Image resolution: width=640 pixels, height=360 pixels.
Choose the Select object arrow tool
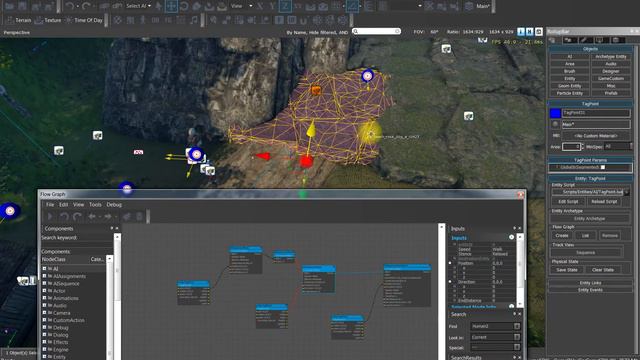159,6
